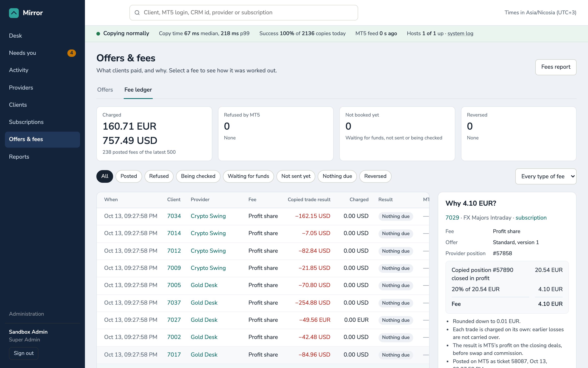Image resolution: width=588 pixels, height=368 pixels.
Task: Open client 7037 link
Action: 174,303
